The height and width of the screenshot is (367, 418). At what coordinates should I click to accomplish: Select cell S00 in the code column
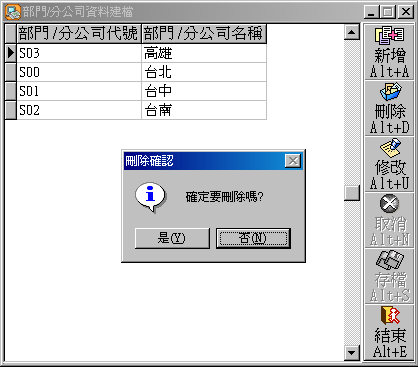click(x=79, y=72)
